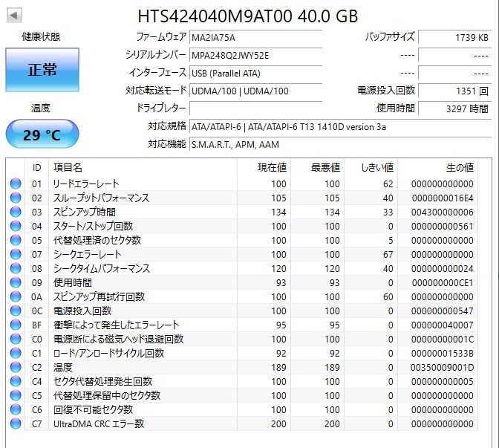Click status icon for ID 08 シークタイムパフォーマンス
The height and width of the screenshot is (448, 499).
(x=16, y=268)
